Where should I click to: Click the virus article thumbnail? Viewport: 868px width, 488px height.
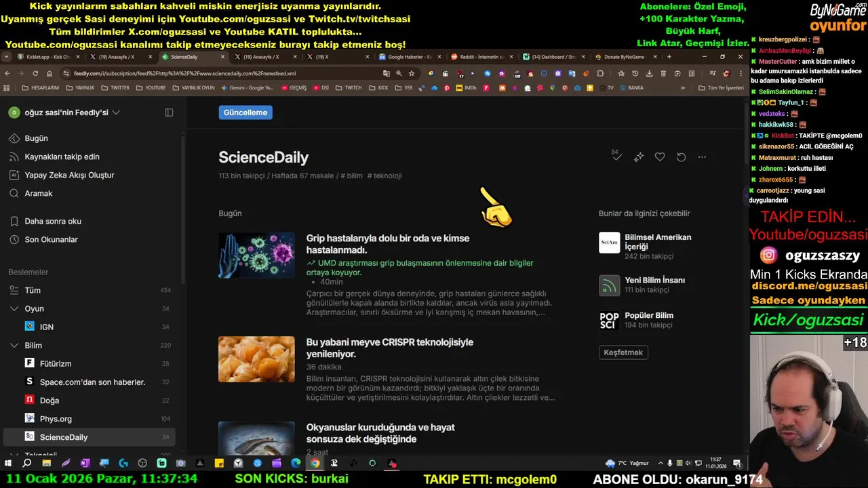click(x=256, y=256)
